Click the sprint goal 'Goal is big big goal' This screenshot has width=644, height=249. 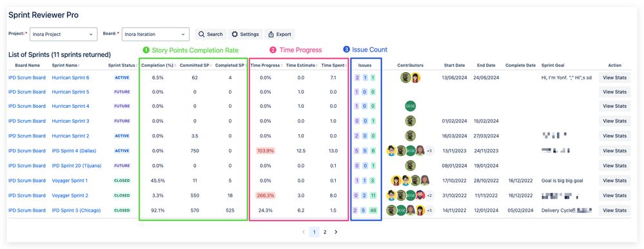coord(562,181)
